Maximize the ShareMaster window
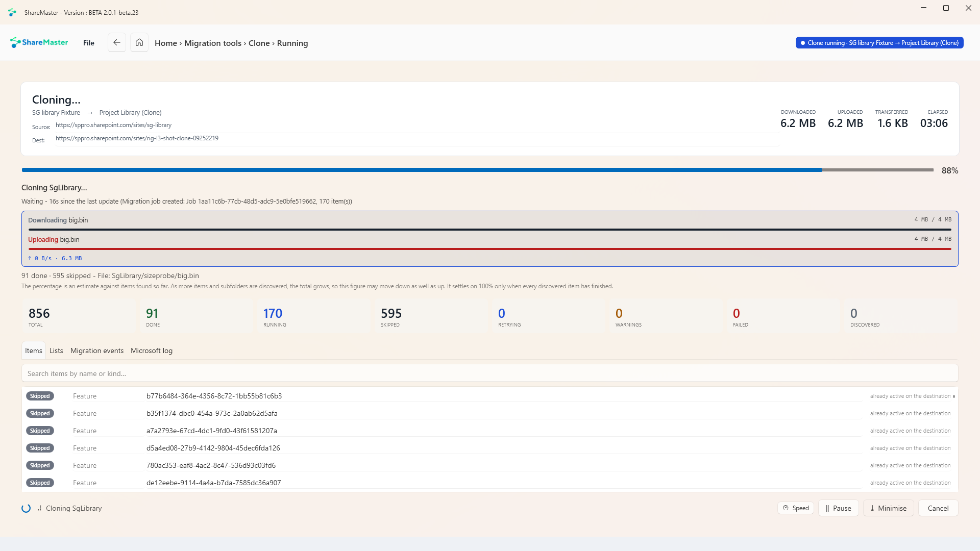Screen dimensions: 980x551 pyautogui.click(x=946, y=8)
